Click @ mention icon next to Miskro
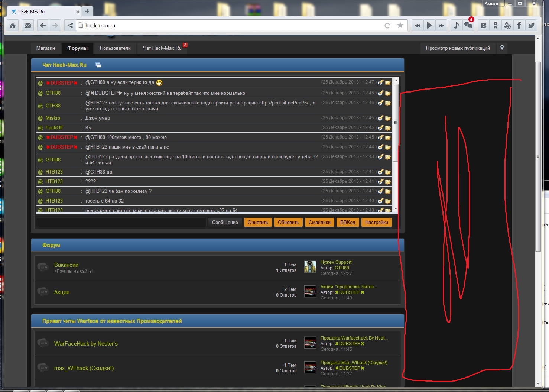Viewport: 549px width, 392px height. (40, 118)
